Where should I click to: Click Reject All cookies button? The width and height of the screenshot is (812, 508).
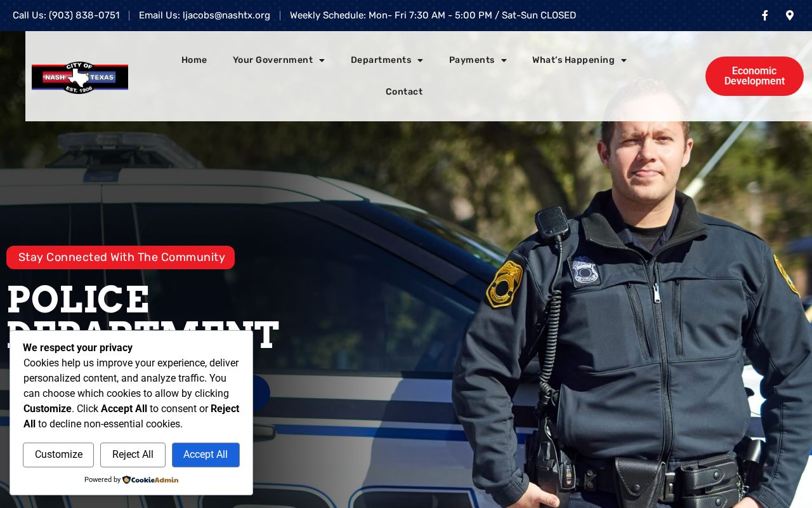point(133,455)
